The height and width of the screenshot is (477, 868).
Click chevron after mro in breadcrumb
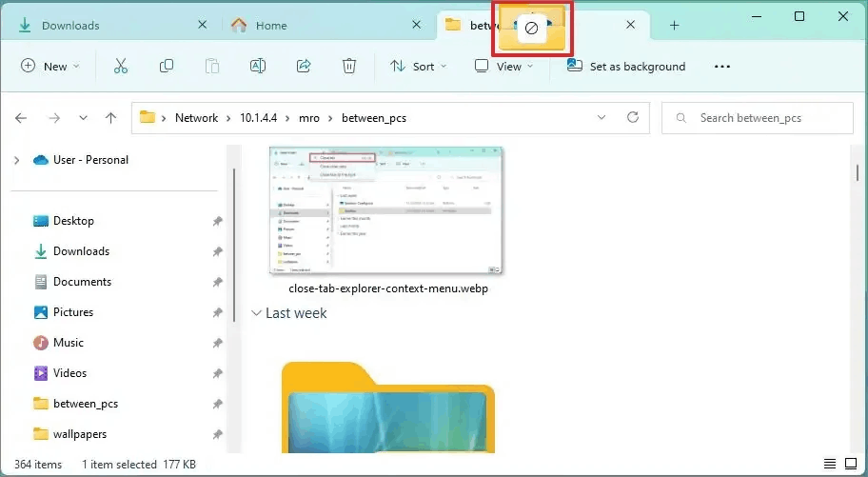330,118
